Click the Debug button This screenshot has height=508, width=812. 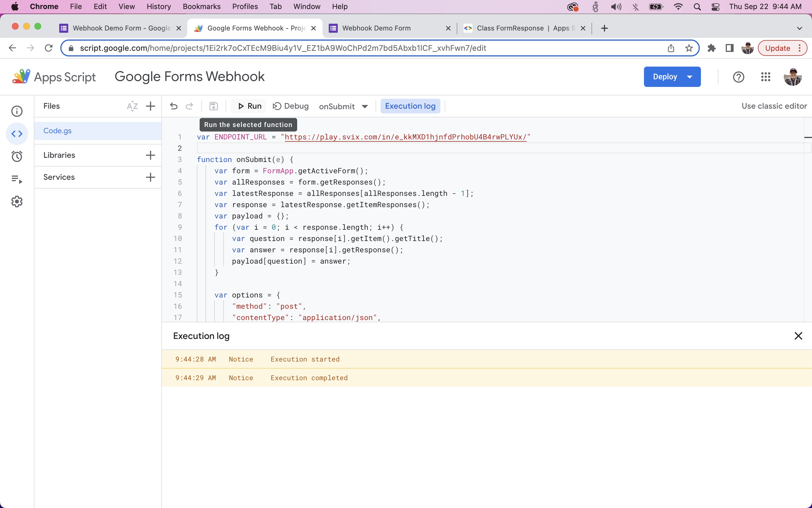(x=291, y=106)
